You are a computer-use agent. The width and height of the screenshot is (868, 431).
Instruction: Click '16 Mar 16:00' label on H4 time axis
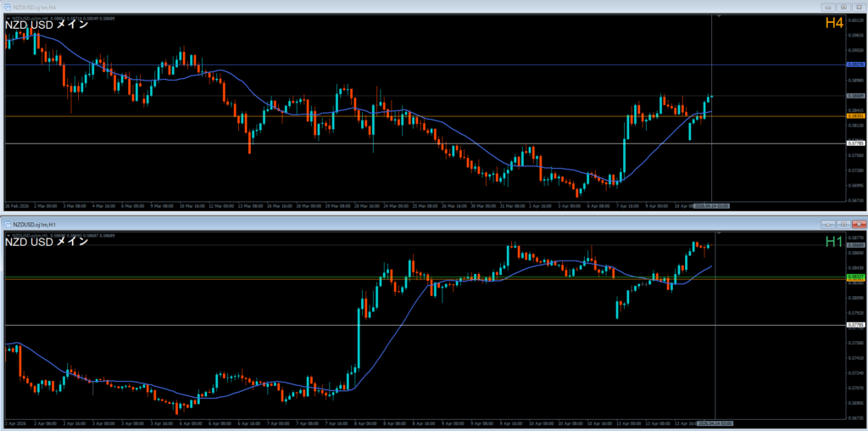(x=279, y=205)
